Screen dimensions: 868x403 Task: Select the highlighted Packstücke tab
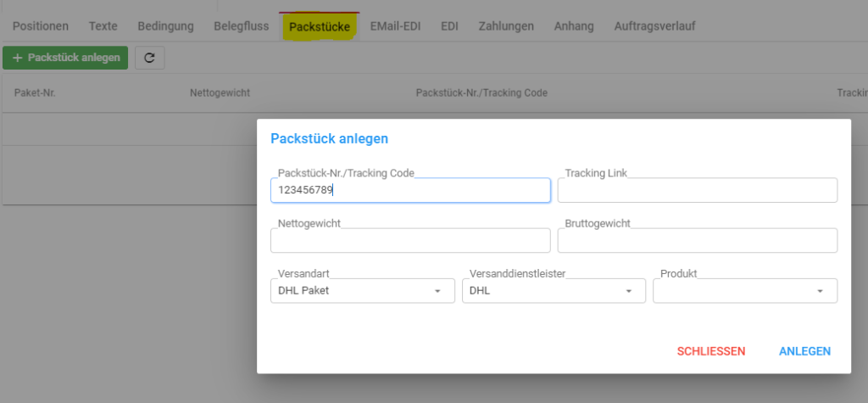[x=320, y=26]
